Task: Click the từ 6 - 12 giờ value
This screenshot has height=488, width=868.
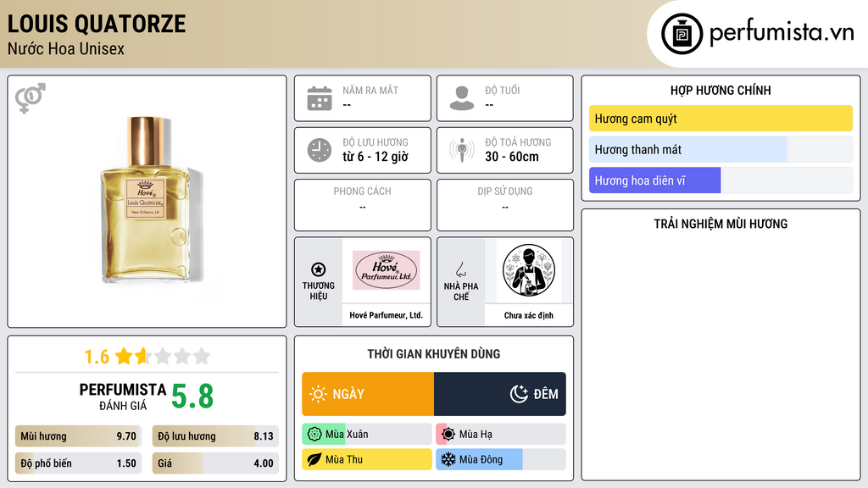Action: [x=375, y=157]
